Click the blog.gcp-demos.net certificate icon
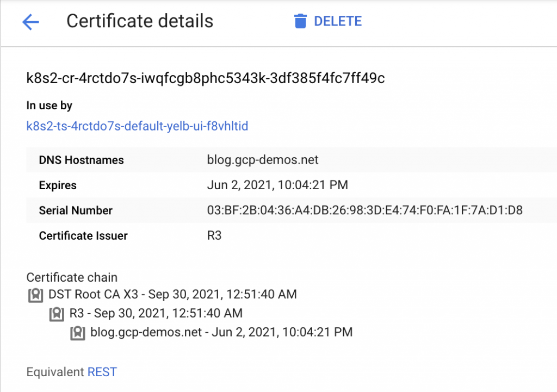 tap(78, 332)
